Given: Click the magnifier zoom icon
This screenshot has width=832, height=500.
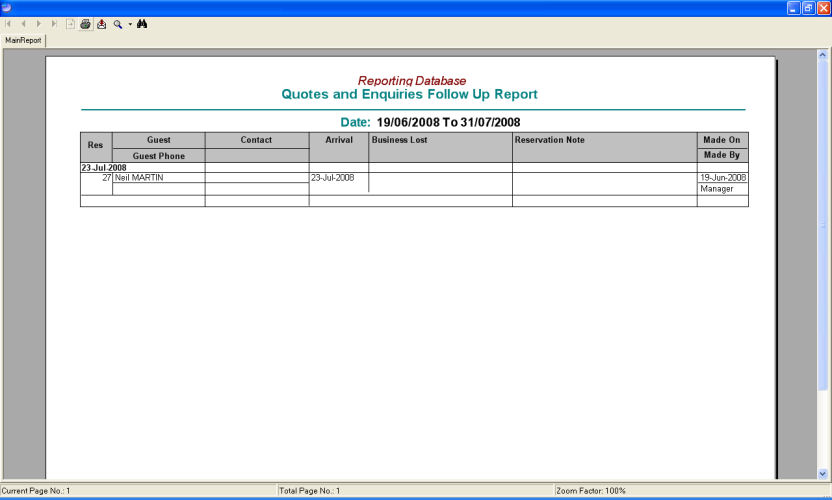Looking at the screenshot, I should [x=118, y=24].
